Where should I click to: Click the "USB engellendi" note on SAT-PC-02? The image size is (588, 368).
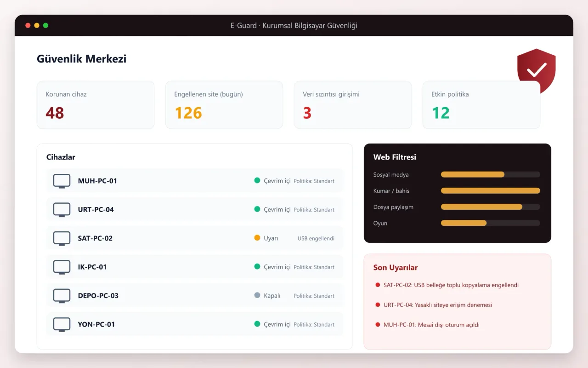coord(316,238)
